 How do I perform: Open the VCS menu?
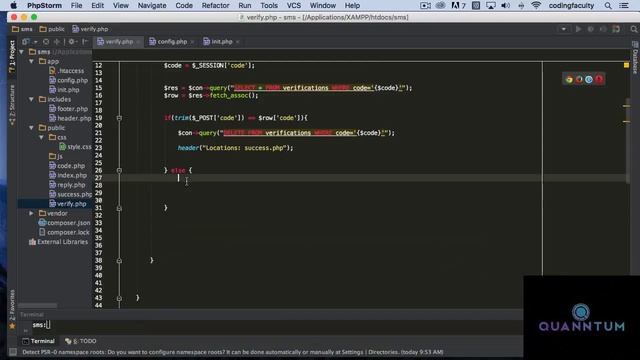pos(294,6)
